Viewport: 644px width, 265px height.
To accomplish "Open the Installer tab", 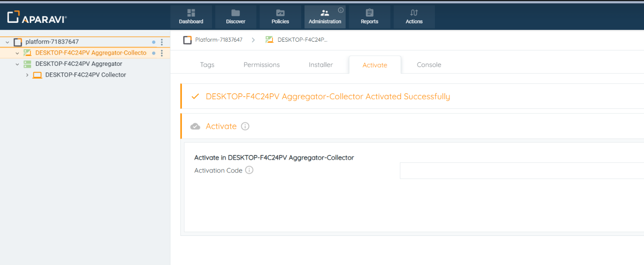I will (x=321, y=65).
